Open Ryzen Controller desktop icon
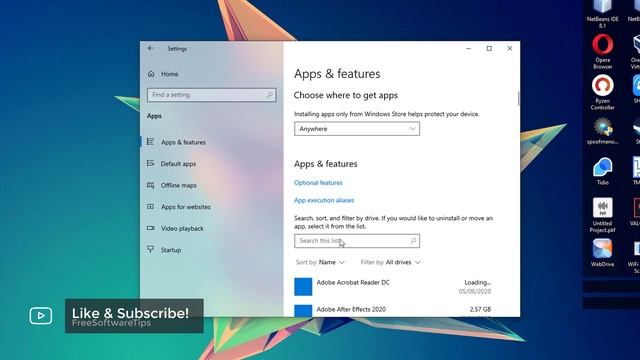The image size is (640, 360). [x=602, y=92]
